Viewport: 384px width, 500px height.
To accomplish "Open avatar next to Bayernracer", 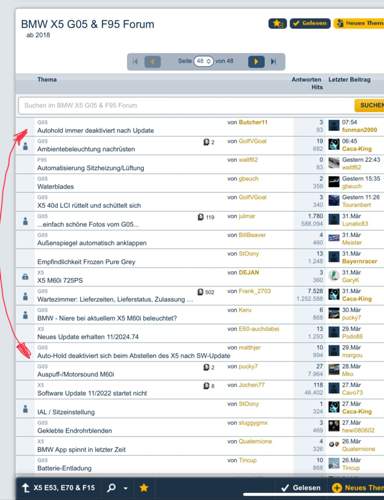I will pos(334,257).
